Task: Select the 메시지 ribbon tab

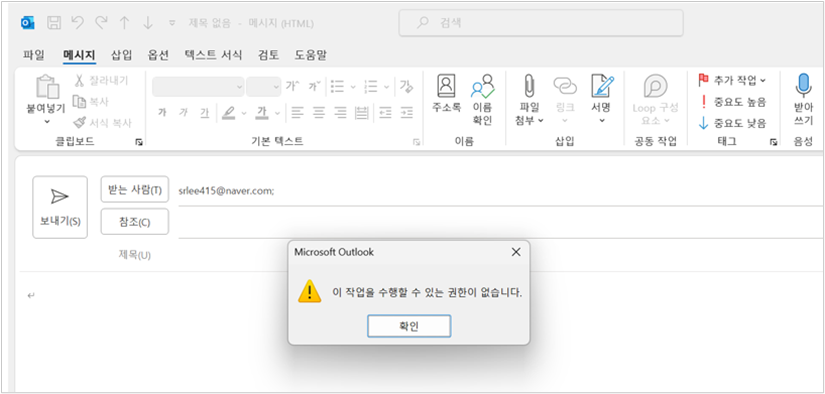Action: pos(79,55)
